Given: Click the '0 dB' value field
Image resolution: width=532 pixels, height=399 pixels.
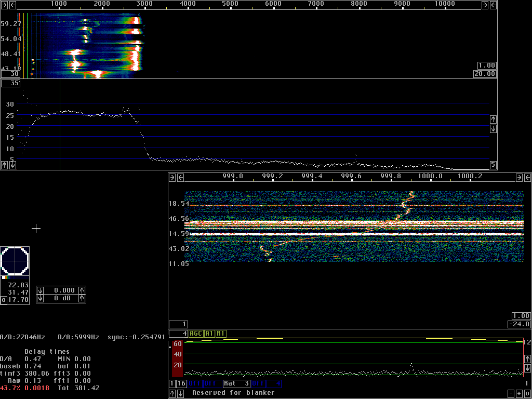Looking at the screenshot, I should click(61, 299).
